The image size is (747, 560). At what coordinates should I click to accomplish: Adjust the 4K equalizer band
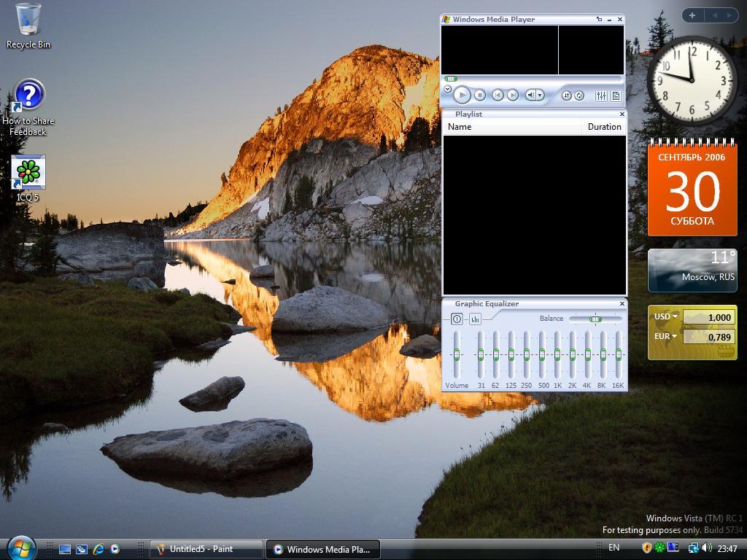coord(587,355)
